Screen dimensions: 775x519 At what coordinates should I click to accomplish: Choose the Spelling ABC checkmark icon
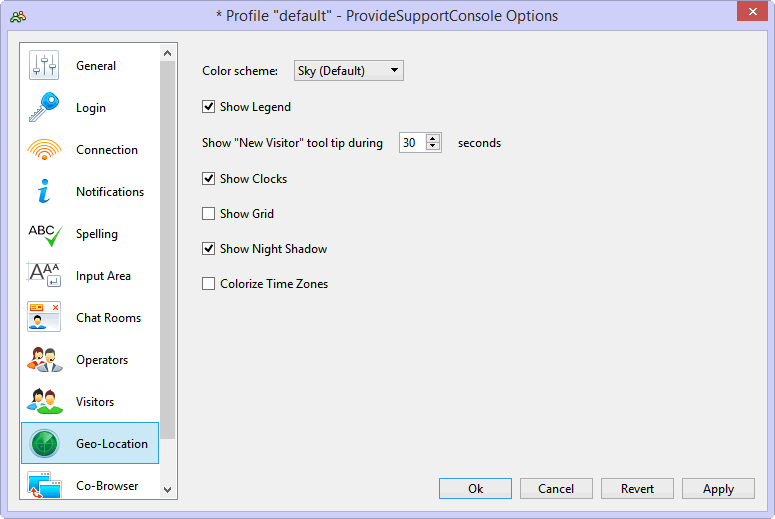[x=45, y=234]
